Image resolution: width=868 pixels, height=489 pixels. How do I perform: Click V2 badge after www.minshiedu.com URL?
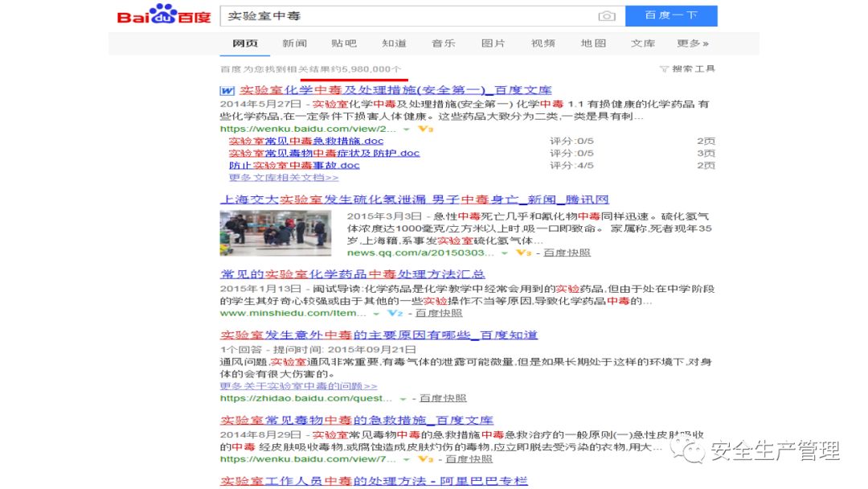tap(395, 313)
